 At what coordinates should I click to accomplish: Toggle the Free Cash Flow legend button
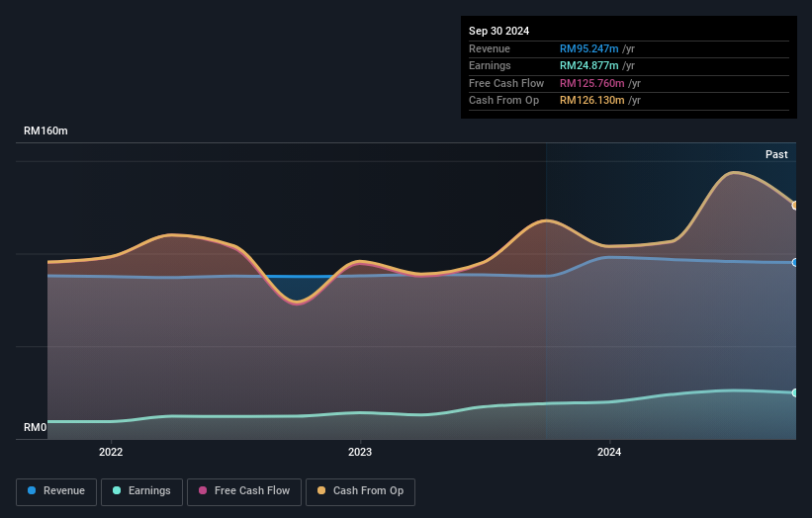click(244, 491)
